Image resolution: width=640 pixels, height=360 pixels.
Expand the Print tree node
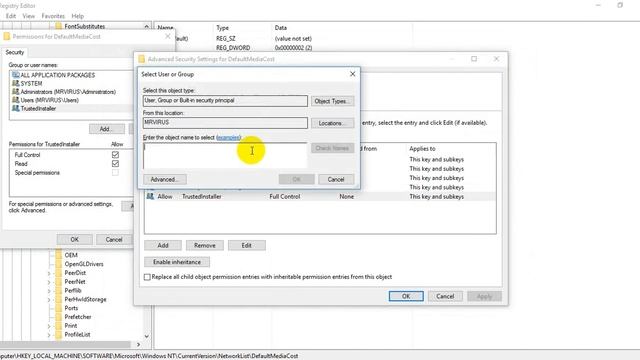49,326
